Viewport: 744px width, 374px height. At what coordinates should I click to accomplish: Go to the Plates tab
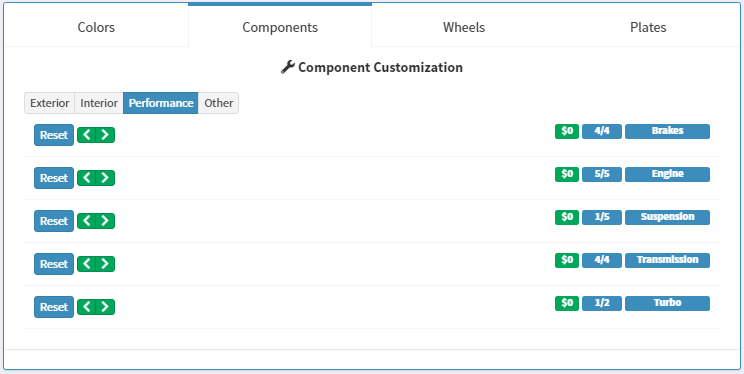[648, 27]
